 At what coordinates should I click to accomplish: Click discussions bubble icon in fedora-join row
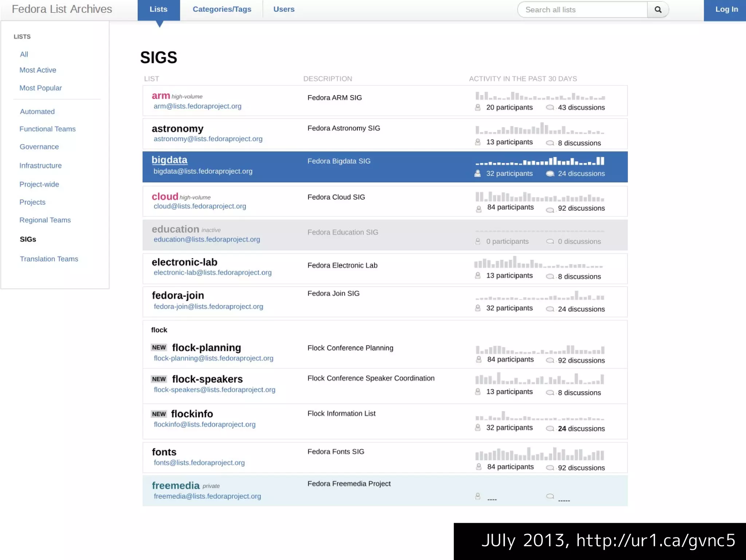tap(550, 309)
